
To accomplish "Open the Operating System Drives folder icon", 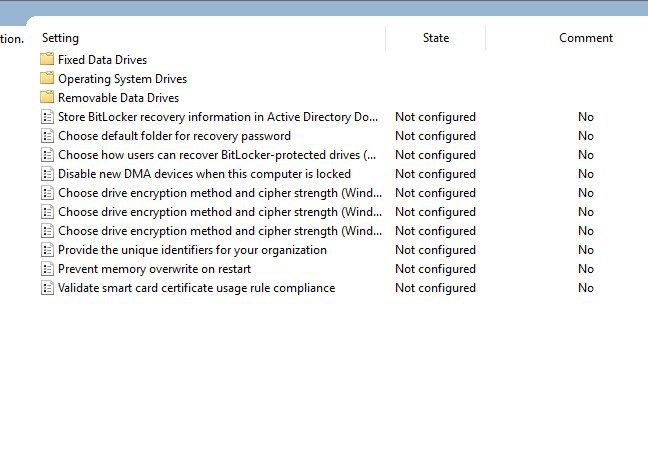I will click(47, 78).
